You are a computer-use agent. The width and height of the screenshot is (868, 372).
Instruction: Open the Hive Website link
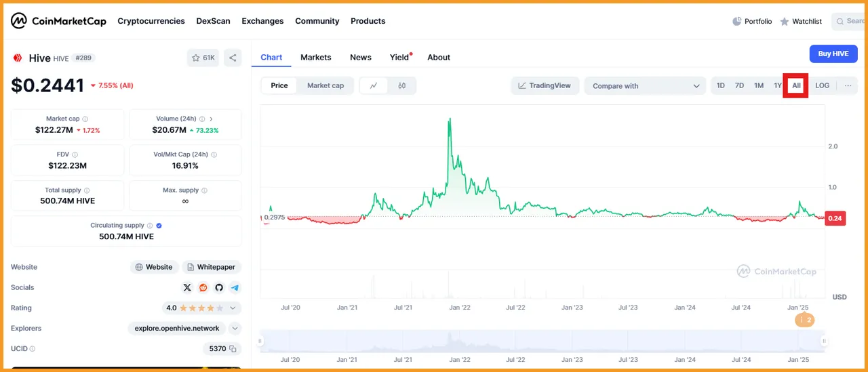(154, 267)
